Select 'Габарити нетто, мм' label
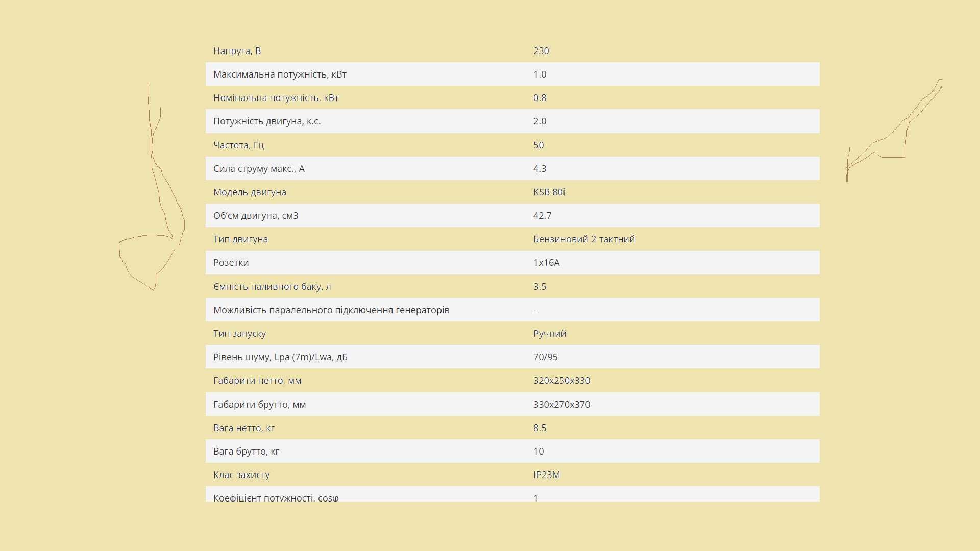This screenshot has width=980, height=551. click(x=257, y=381)
